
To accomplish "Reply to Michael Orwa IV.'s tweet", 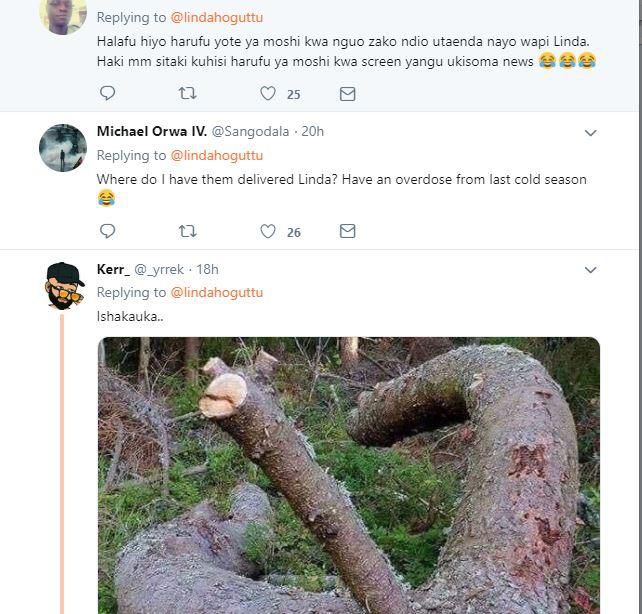I will 108,231.
